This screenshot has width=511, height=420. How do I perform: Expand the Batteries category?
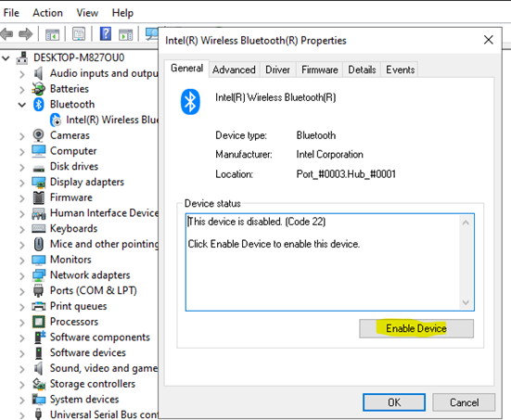point(22,90)
